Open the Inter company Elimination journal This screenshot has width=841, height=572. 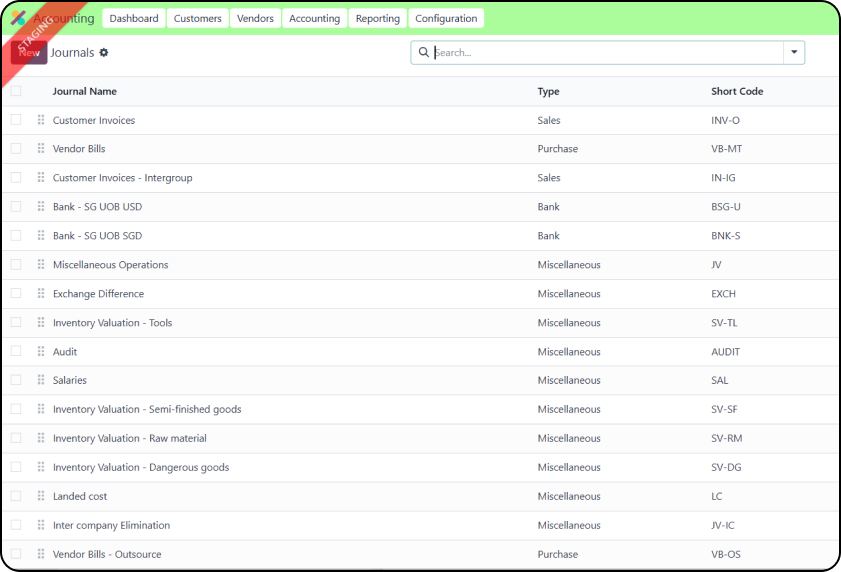[111, 525]
